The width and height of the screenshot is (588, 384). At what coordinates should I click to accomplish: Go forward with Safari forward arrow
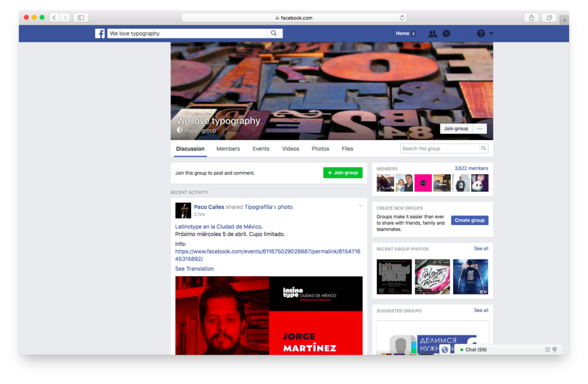click(x=65, y=18)
